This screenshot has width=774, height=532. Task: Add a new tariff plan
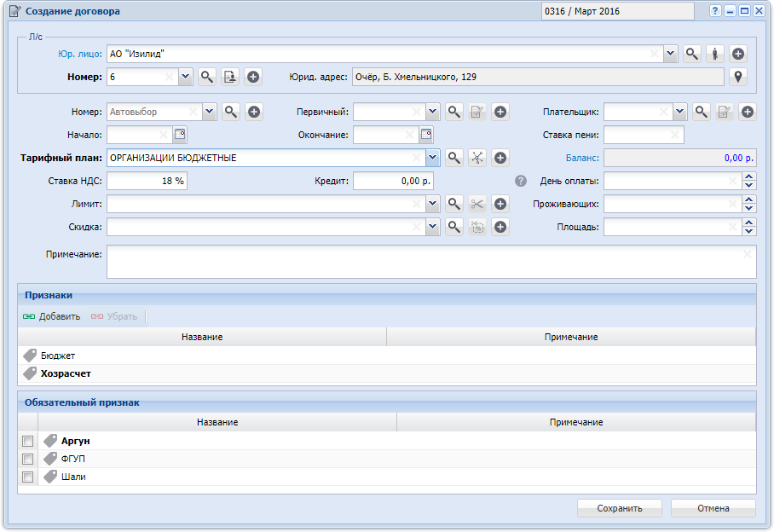(500, 158)
